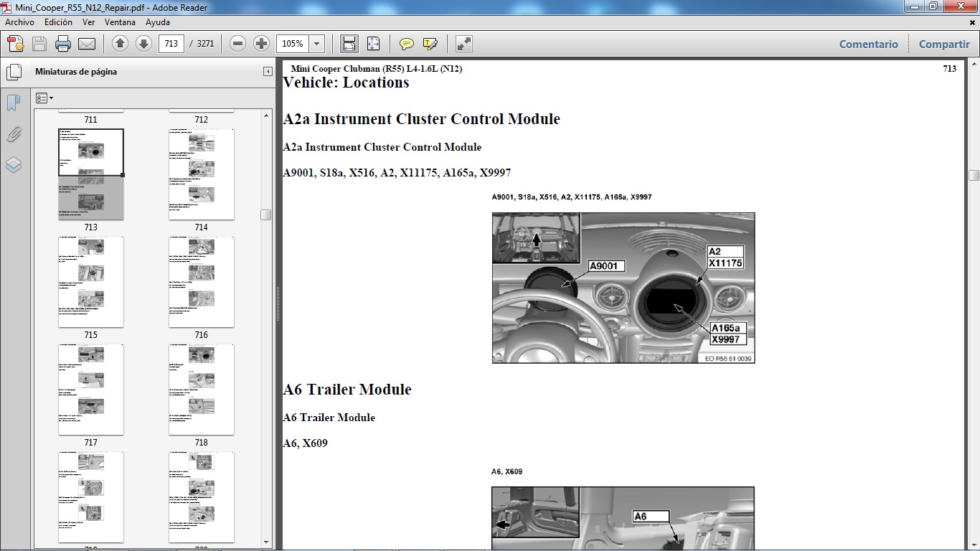Open the Layers panel icon
Viewport: 980px width, 551px height.
[x=14, y=165]
